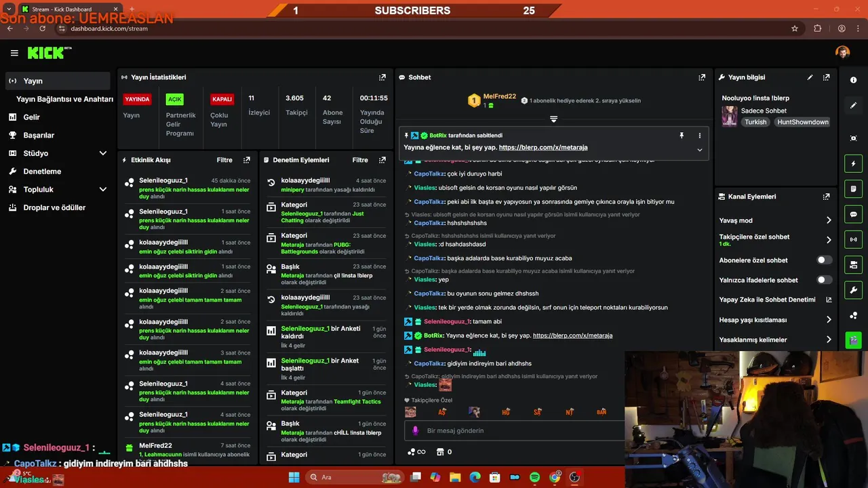Open Spotify from the taskbar

[x=534, y=477]
